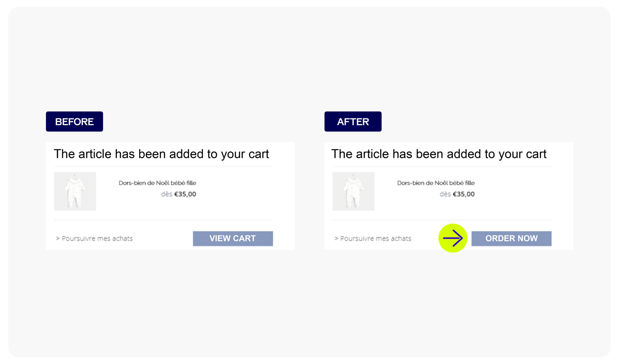Image resolution: width=619 pixels, height=364 pixels.
Task: Click the €35,00 price in the BEFORE panel
Action: pyautogui.click(x=185, y=194)
